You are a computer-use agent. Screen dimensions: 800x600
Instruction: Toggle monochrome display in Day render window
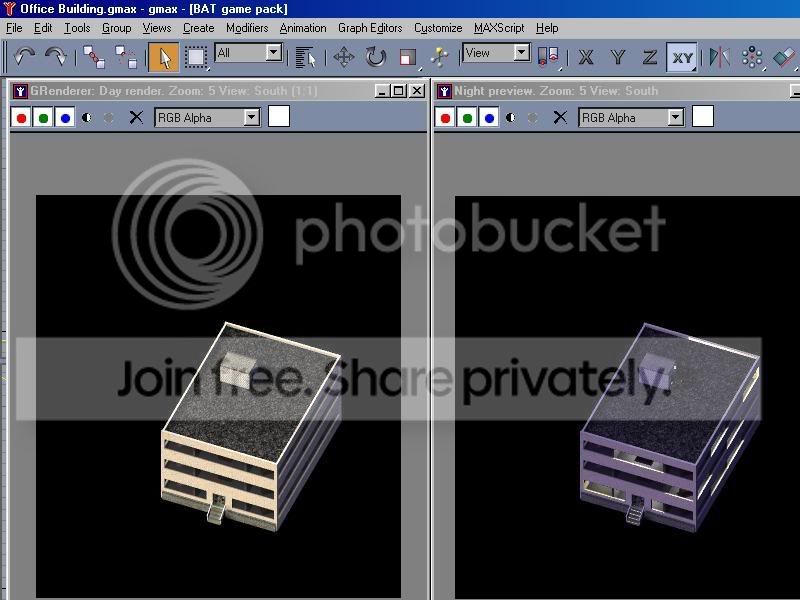(x=108, y=117)
